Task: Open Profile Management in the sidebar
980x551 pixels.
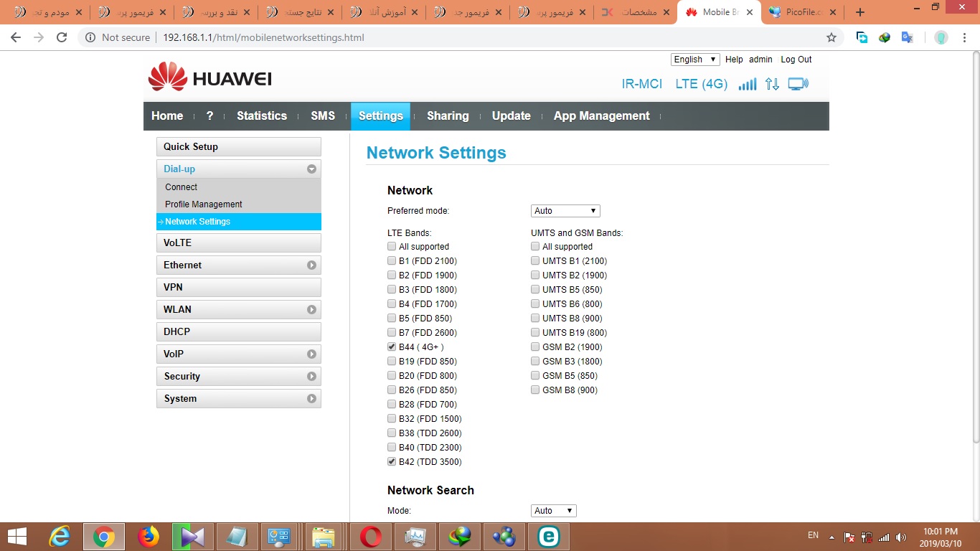Action: click(x=204, y=204)
